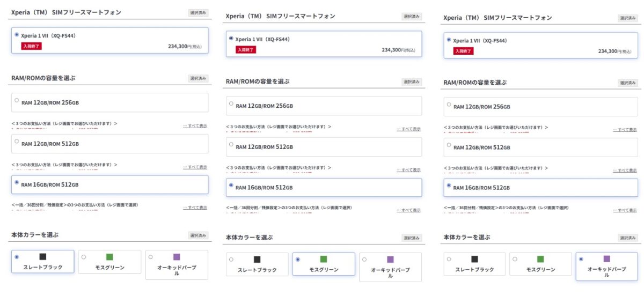The height and width of the screenshot is (296, 644).
Task: Choose RAM 12GB/ROM 512GB radio in middle panel
Action: [231, 145]
